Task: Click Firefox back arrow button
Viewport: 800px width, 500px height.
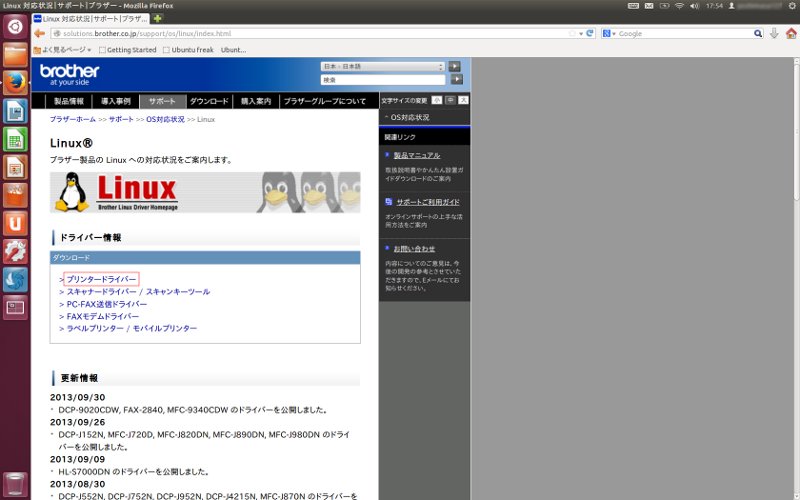Action: (x=39, y=34)
